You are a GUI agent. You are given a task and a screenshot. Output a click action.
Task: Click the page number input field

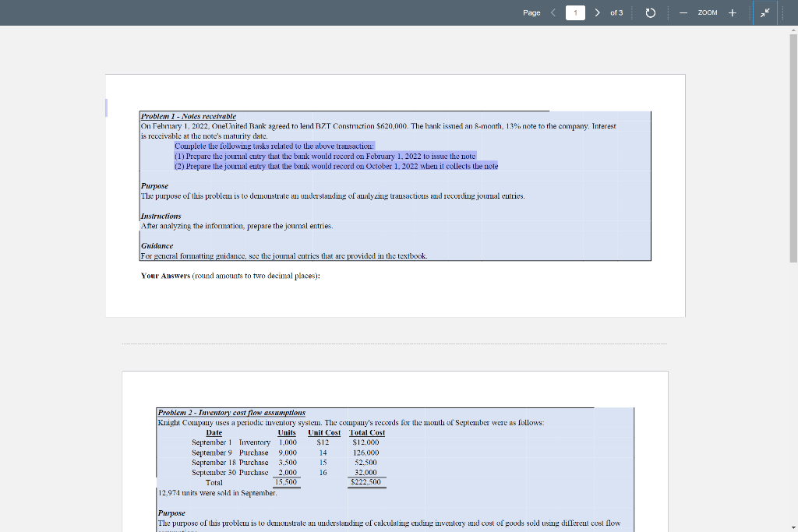[575, 12]
